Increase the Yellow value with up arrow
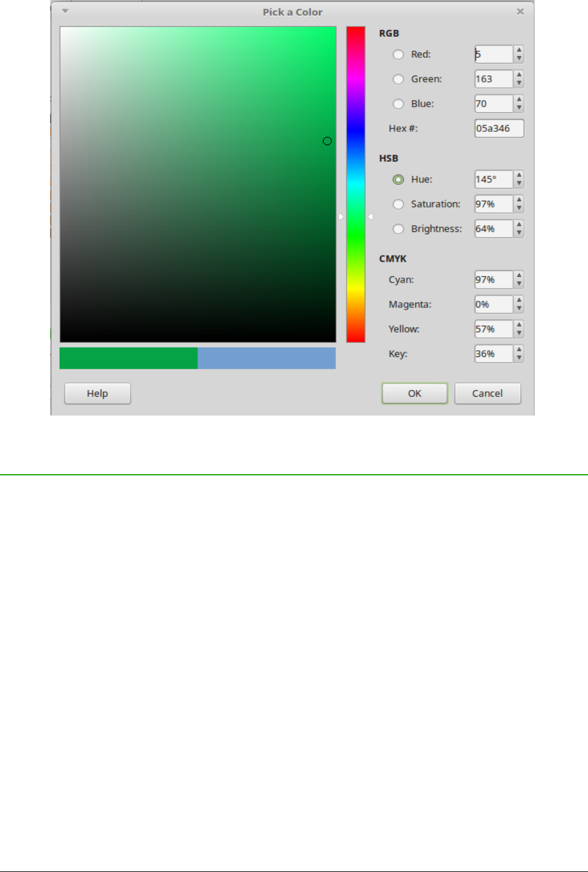Viewport: 588px width, 872px height. (x=519, y=325)
